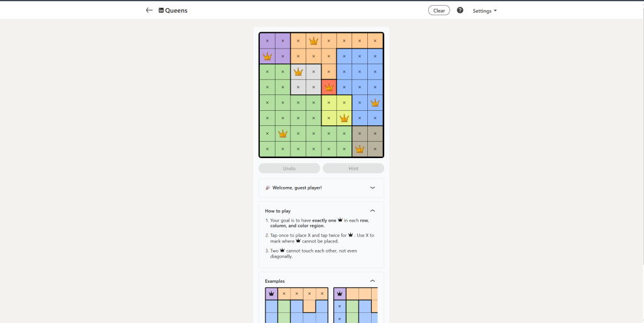Click the LinkedIn logo beside Queens title
This screenshot has height=323, width=644.
(161, 10)
